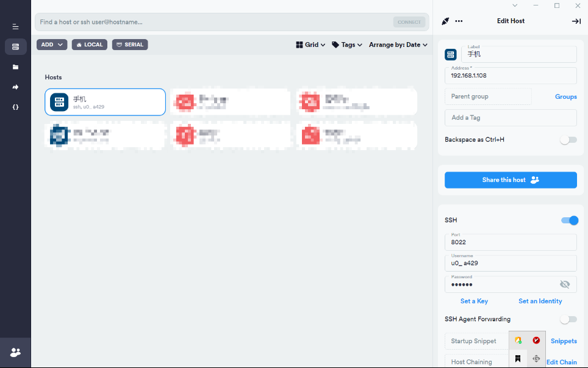Click the SSH section label
This screenshot has height=368, width=588.
point(451,220)
